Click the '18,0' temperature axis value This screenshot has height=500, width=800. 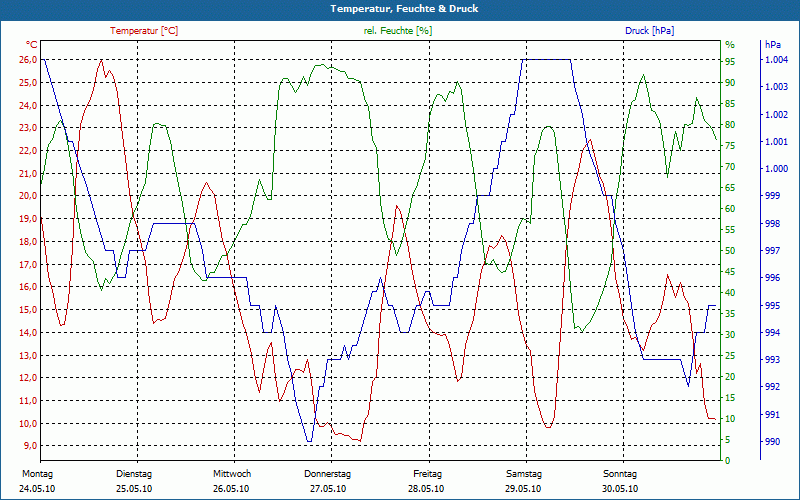click(28, 242)
